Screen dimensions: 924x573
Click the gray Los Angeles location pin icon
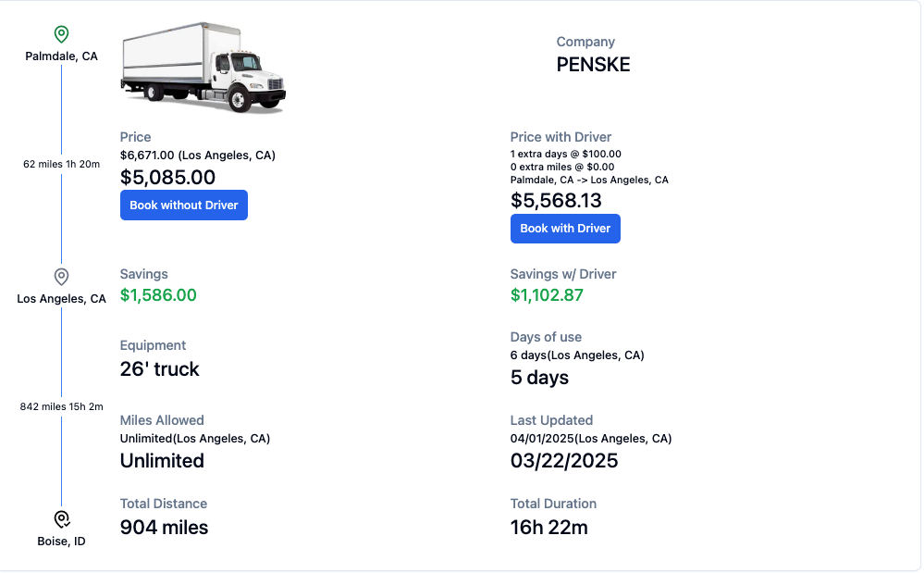click(61, 277)
